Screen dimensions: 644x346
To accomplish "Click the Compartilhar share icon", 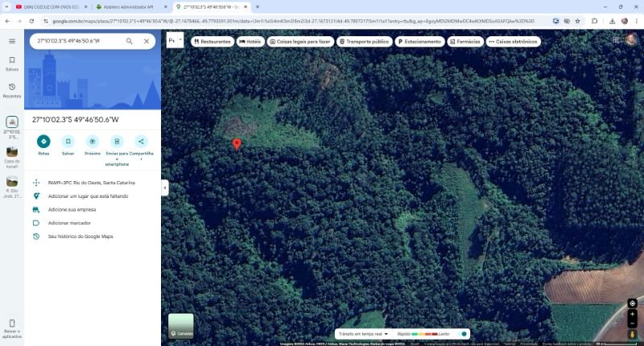I will coord(141,142).
